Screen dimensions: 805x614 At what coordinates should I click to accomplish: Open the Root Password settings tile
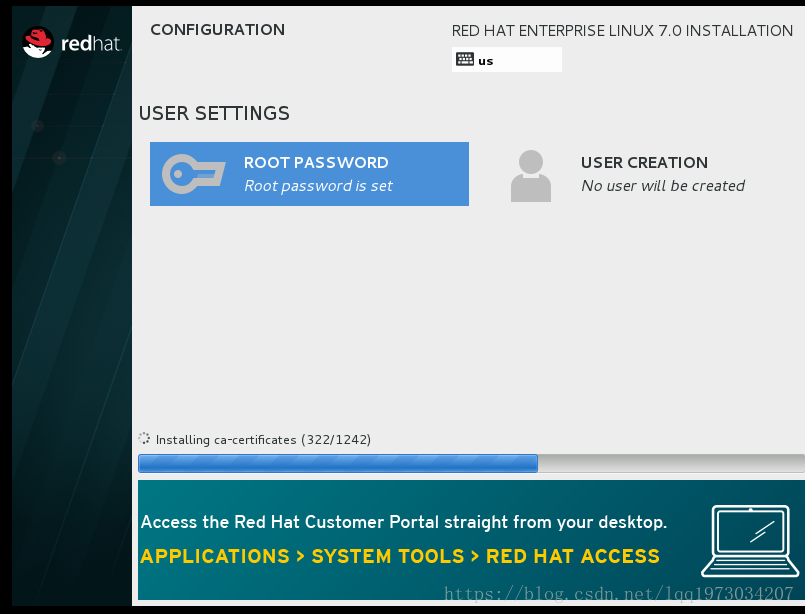pos(309,174)
